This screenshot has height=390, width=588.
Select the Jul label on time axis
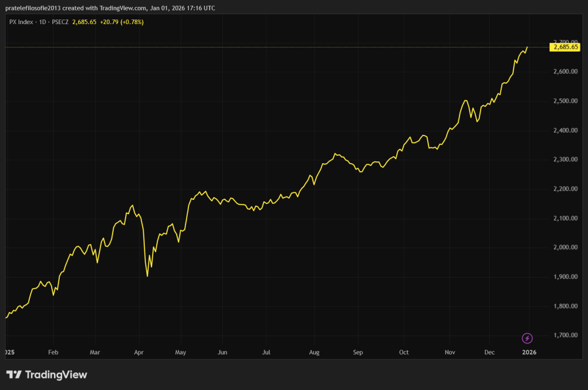(266, 352)
